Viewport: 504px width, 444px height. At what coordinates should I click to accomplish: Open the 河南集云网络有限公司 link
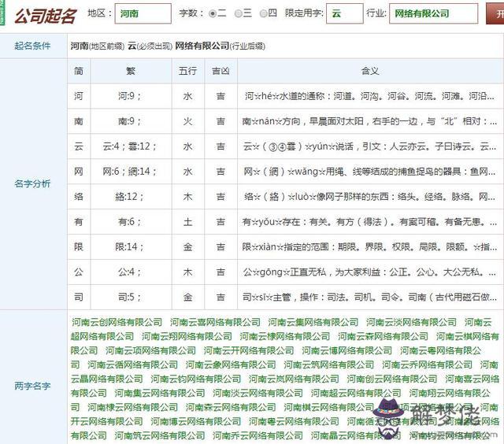(160, 393)
